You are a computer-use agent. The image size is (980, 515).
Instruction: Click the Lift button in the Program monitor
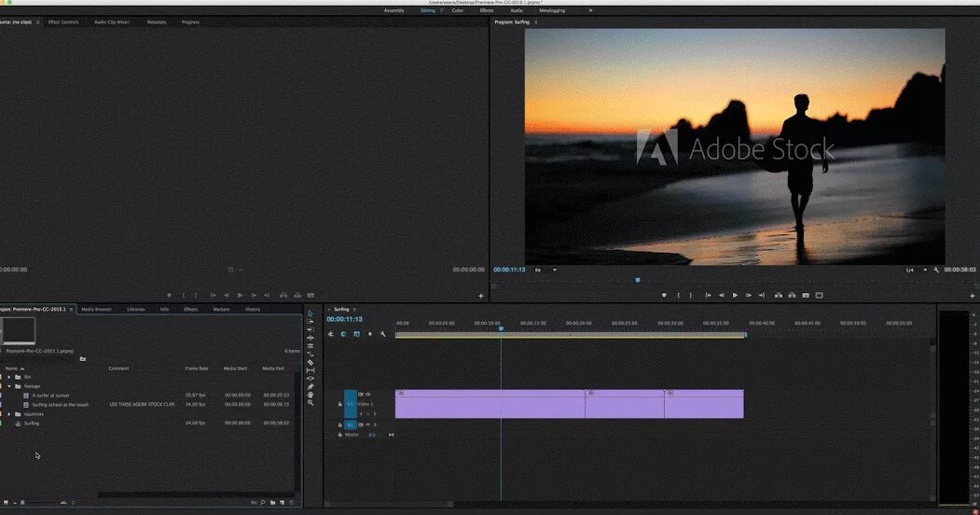pos(778,295)
